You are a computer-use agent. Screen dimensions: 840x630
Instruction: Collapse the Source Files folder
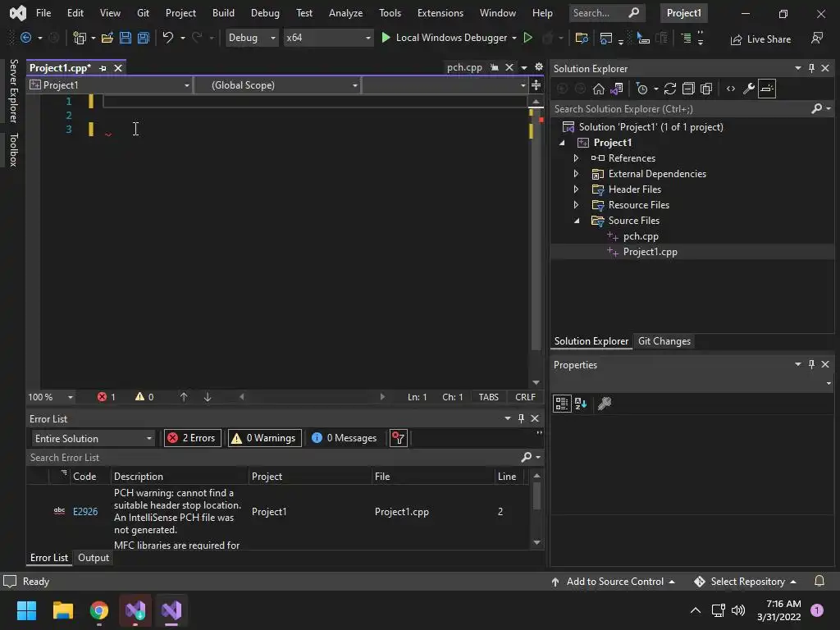[577, 220]
